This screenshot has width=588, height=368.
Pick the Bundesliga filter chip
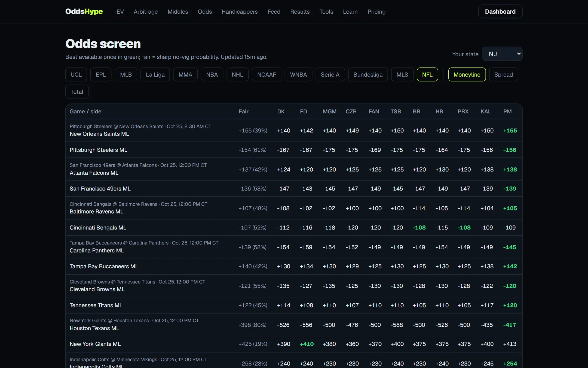[368, 74]
